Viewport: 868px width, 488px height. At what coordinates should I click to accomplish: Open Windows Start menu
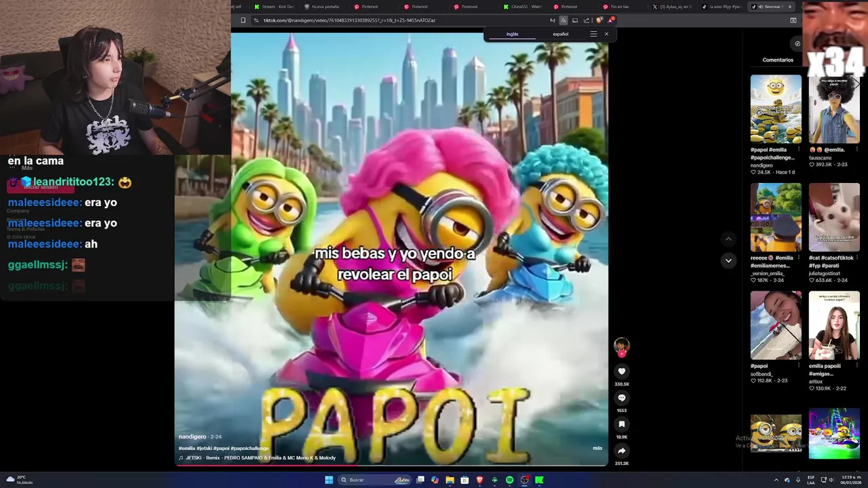(329, 480)
